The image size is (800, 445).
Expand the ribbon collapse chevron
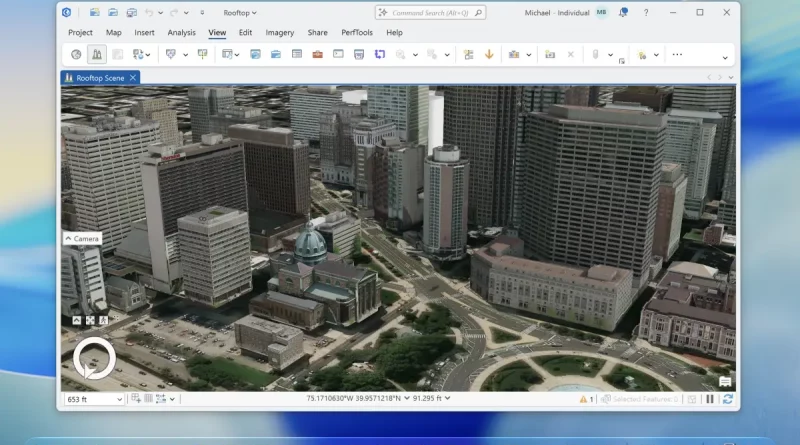tap(725, 58)
